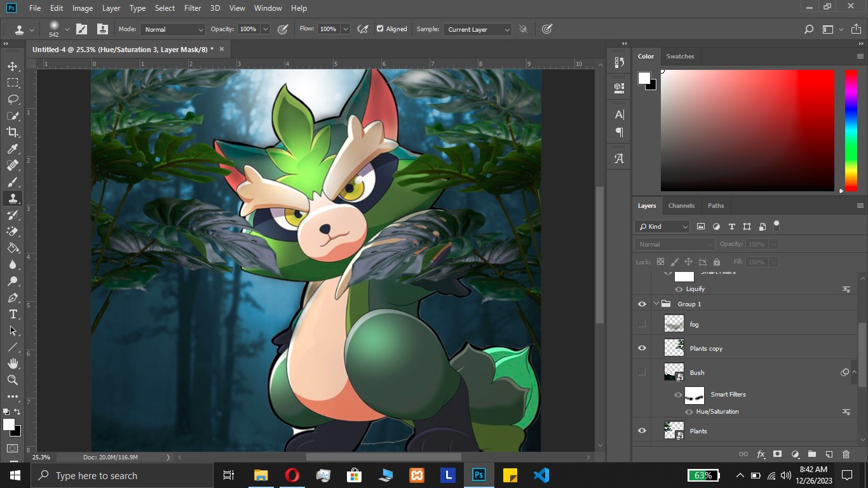Image resolution: width=868 pixels, height=488 pixels.
Task: Add a layer style with fx icon
Action: (x=761, y=454)
